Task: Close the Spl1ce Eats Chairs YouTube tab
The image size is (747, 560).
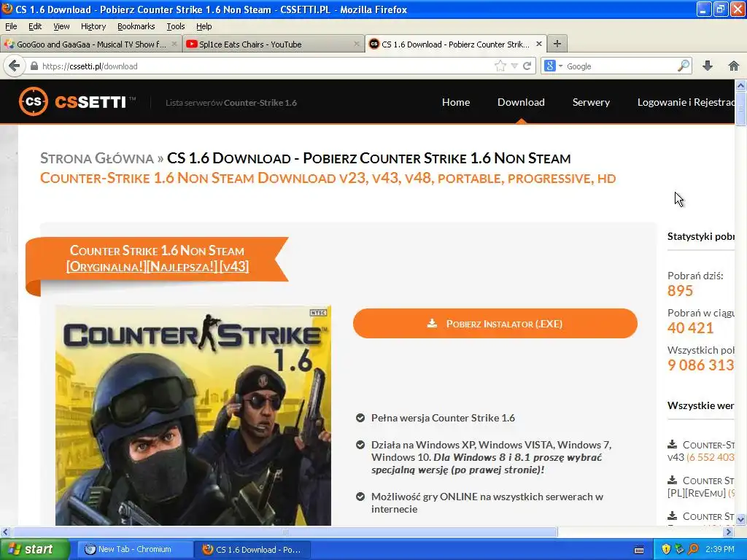Action: pyautogui.click(x=356, y=44)
